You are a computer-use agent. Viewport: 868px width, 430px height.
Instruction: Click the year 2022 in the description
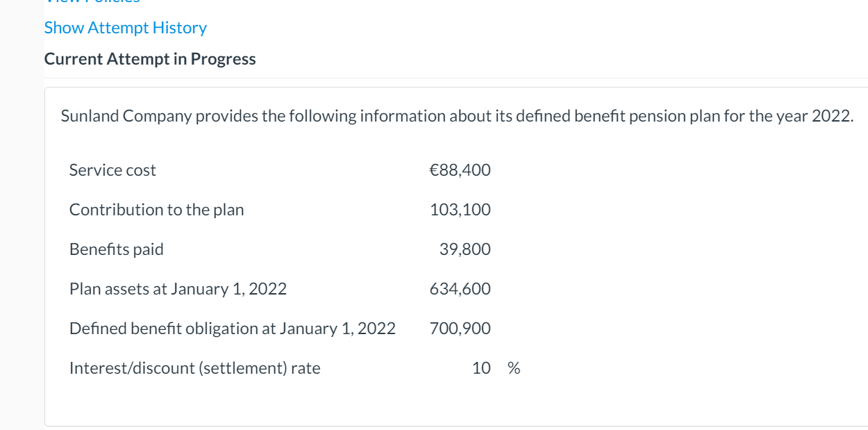coord(831,116)
